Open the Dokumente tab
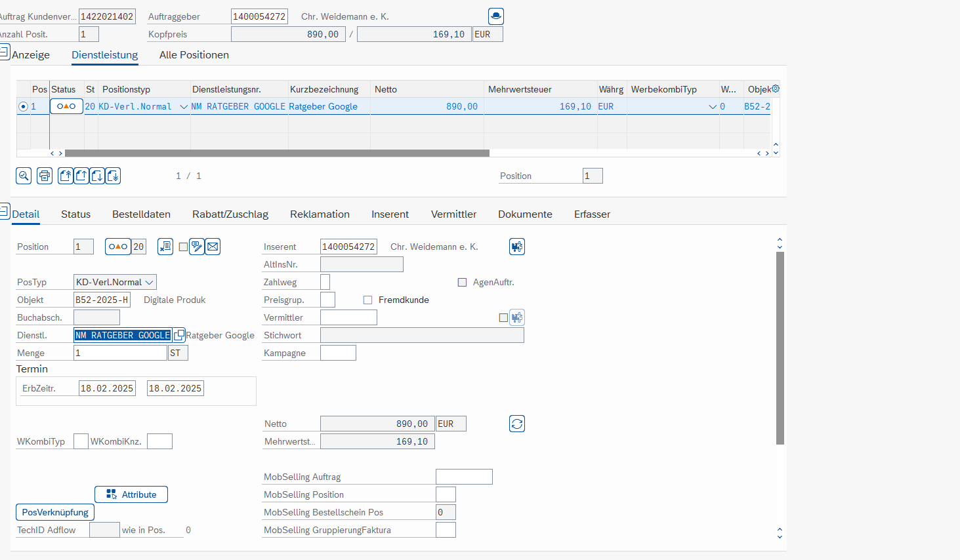 525,214
